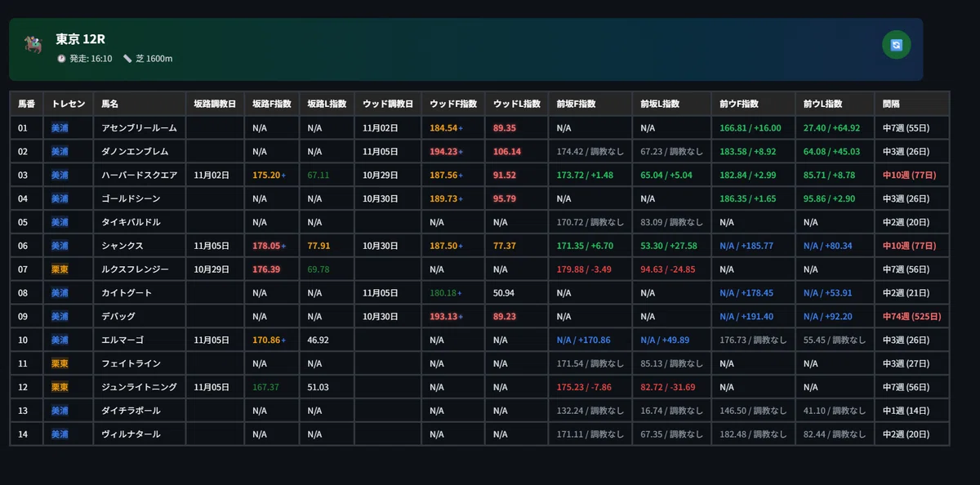Click the 坂路F指数 column header

[273, 104]
